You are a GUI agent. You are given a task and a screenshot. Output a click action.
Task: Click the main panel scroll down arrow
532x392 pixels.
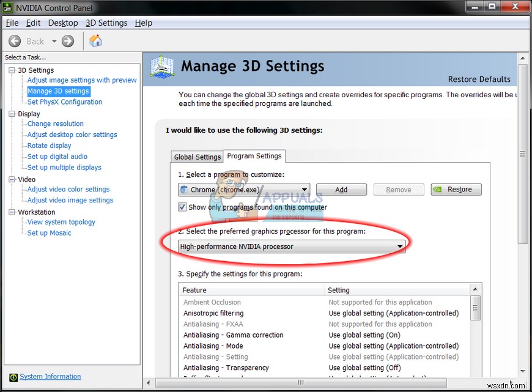coord(522,371)
